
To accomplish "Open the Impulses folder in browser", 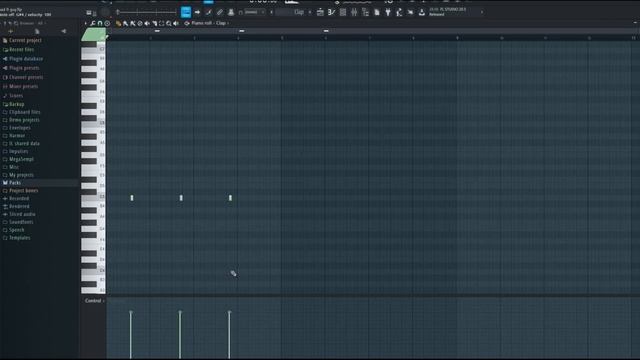I will [x=16, y=151].
